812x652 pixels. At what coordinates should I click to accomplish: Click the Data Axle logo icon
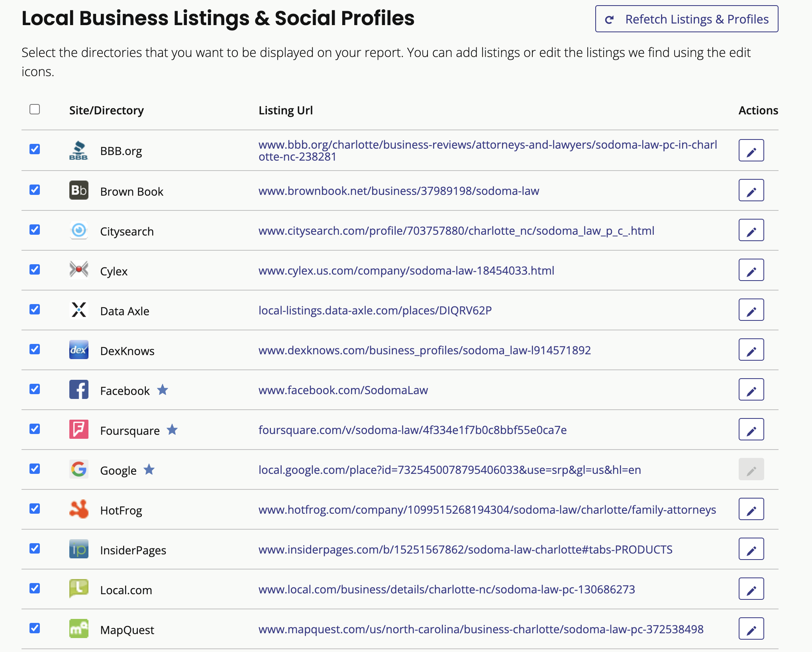[78, 310]
